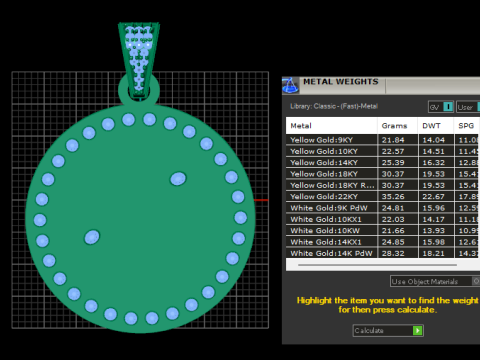Click the Metal Weights flask icon
480x360 pixels.
(290, 85)
